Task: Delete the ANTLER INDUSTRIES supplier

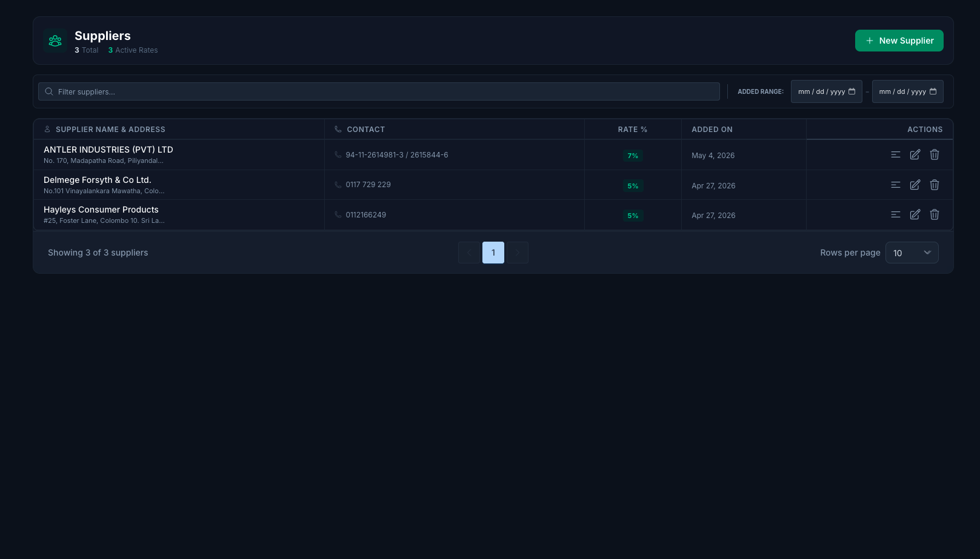Action: [934, 154]
